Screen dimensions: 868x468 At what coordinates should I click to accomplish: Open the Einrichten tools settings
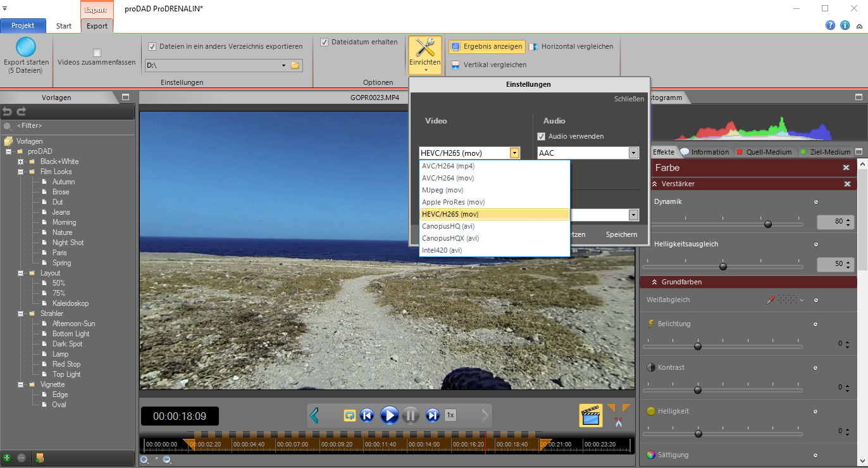(x=425, y=54)
